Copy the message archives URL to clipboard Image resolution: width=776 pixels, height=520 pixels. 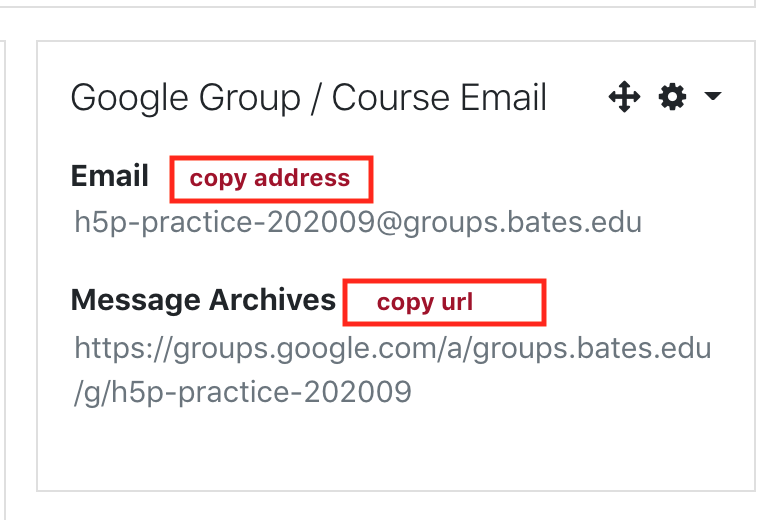click(x=425, y=302)
